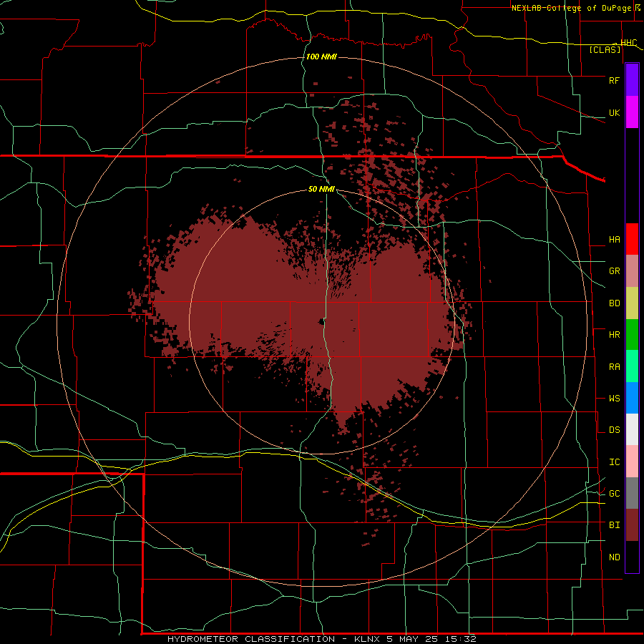
Task: Click the RA legend label
Action: (x=614, y=367)
